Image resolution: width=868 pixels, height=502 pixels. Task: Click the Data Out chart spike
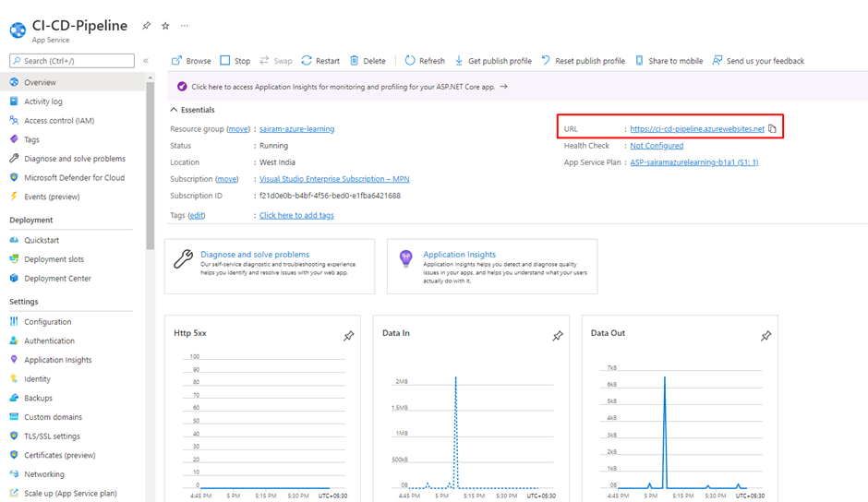pos(664,432)
